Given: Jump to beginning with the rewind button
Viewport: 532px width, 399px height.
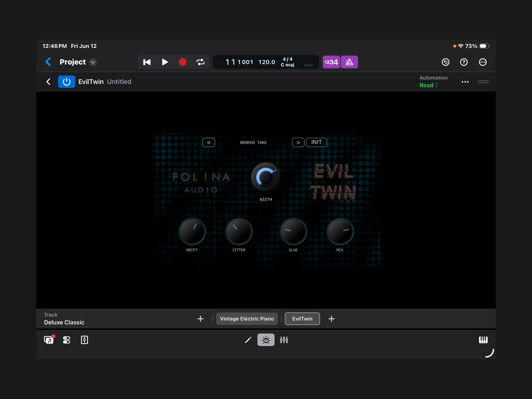Looking at the screenshot, I should [147, 62].
